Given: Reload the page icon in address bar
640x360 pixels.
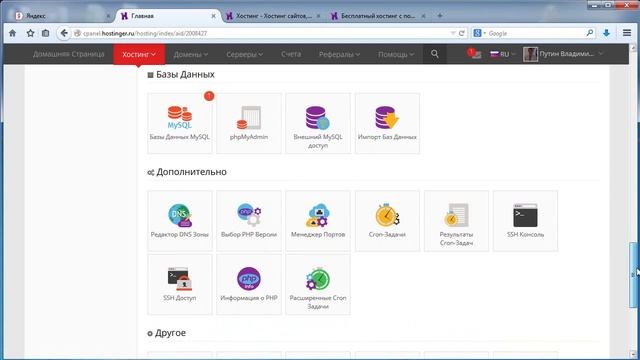Looking at the screenshot, I should coord(462,33).
